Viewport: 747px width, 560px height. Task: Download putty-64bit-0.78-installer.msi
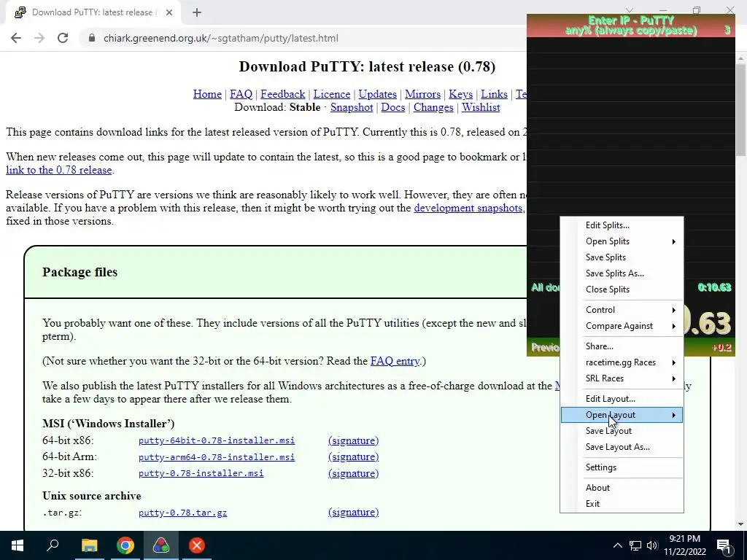[217, 440]
